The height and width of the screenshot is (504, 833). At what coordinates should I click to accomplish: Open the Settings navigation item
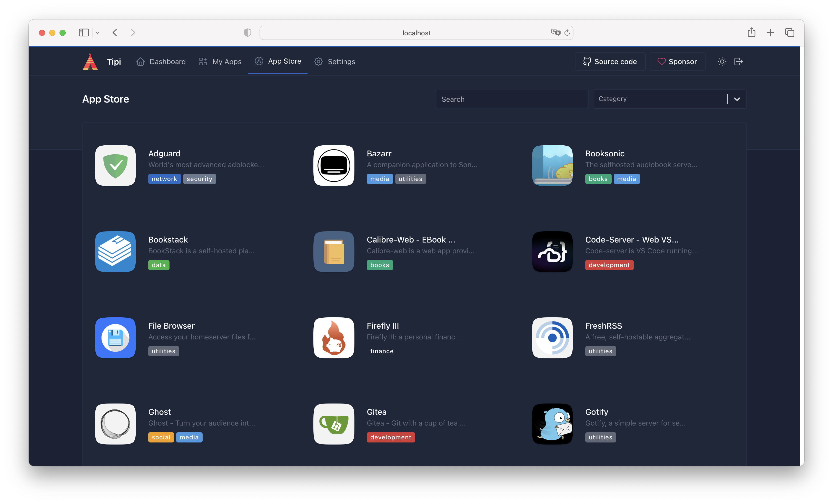(x=335, y=62)
